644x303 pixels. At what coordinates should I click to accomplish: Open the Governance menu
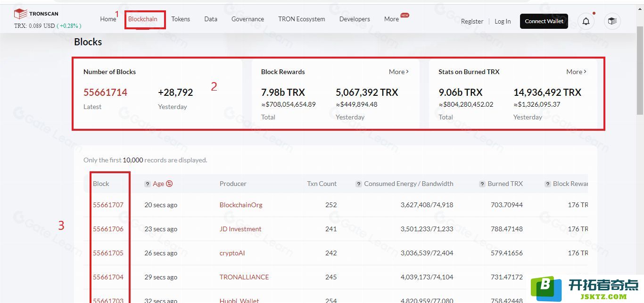click(248, 19)
